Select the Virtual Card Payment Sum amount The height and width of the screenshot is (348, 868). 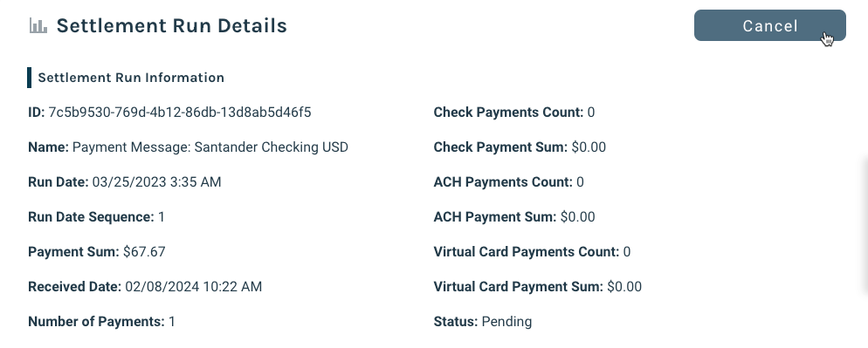(x=624, y=287)
